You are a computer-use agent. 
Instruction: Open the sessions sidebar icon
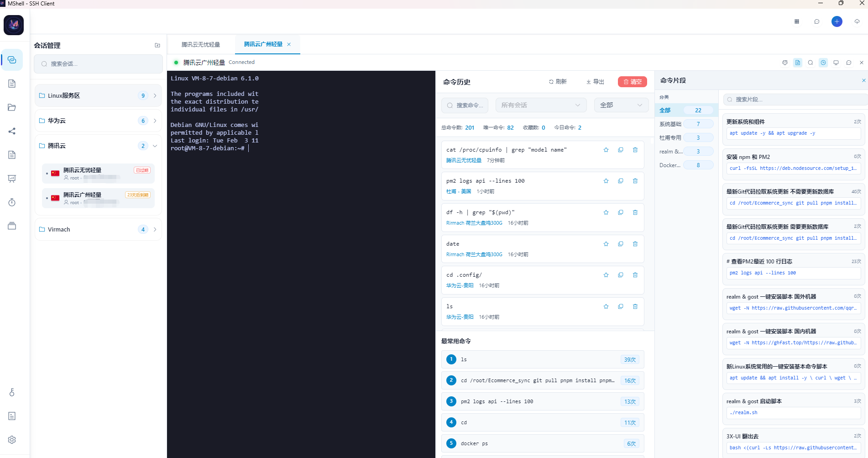point(12,60)
